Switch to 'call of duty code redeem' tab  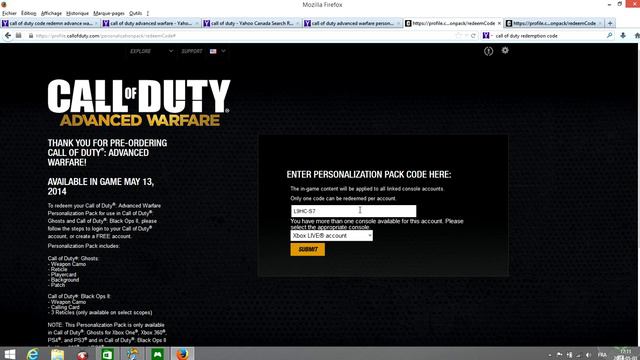[x=50, y=23]
